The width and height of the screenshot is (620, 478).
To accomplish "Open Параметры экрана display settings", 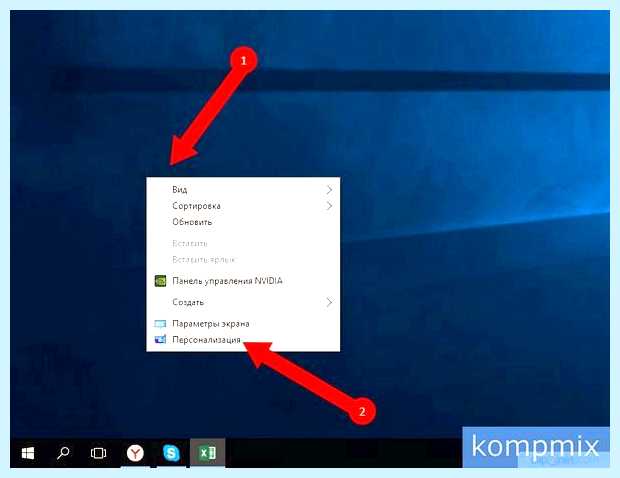I will coord(243,324).
